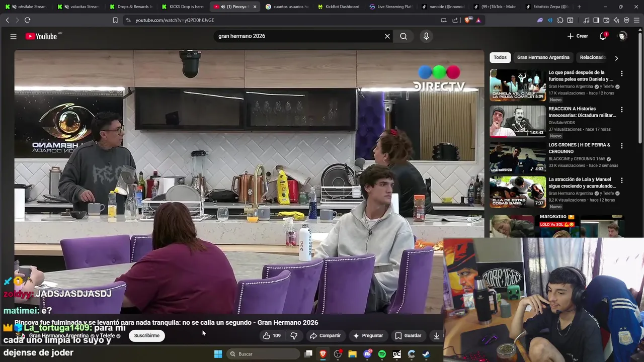Close the Pincoya YouTube tab
Screen dimensions: 644x362
click(255, 7)
